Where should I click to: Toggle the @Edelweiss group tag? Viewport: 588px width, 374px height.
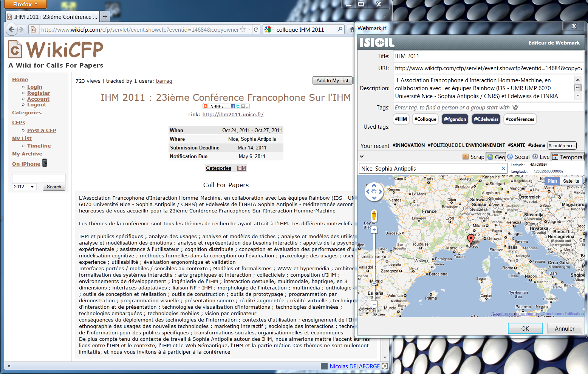pyautogui.click(x=486, y=119)
